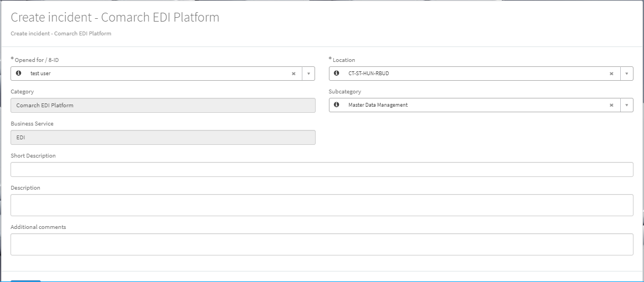Click the Description text area

point(322,205)
